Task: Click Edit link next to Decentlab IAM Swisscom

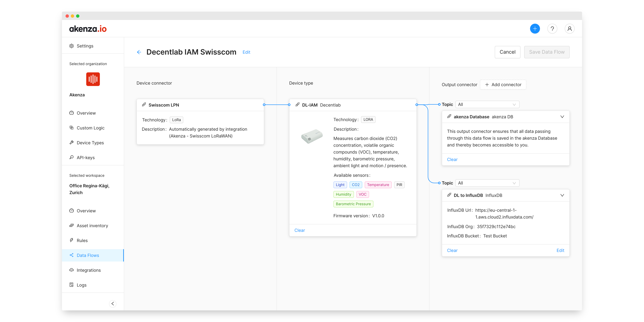Action: pos(246,52)
